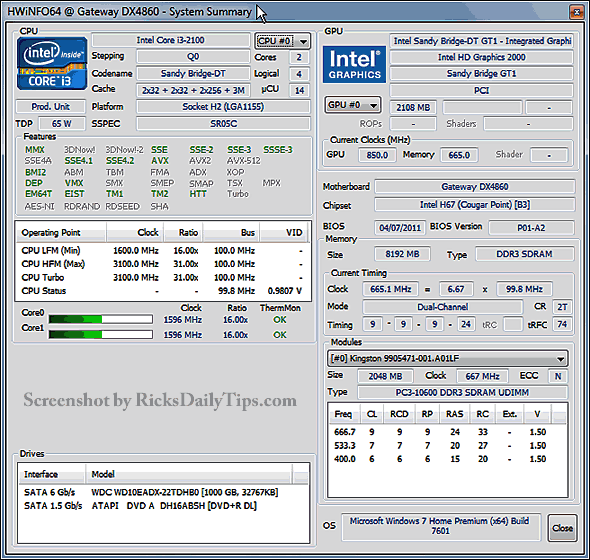Image resolution: width=590 pixels, height=560 pixels.
Task: Click the BIOS date 04/07/2011 field
Action: point(400,228)
